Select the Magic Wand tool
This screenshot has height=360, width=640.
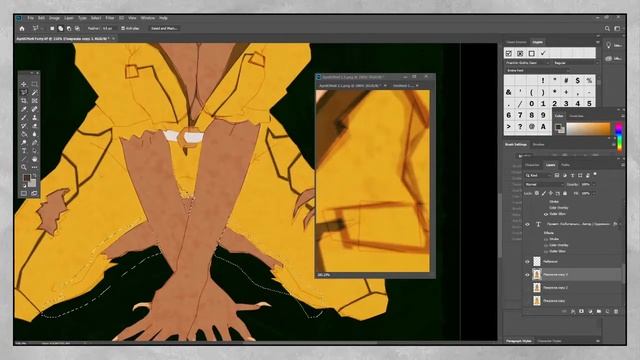tap(34, 92)
